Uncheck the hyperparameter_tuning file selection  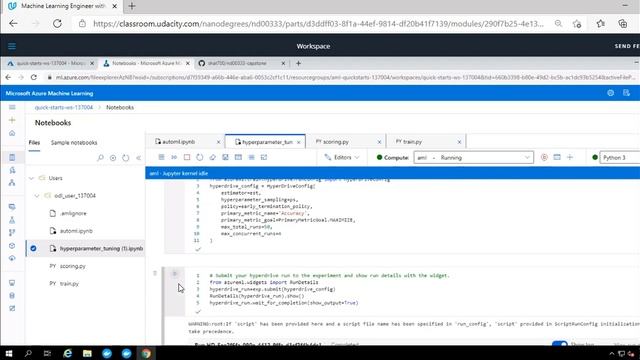click(33, 248)
